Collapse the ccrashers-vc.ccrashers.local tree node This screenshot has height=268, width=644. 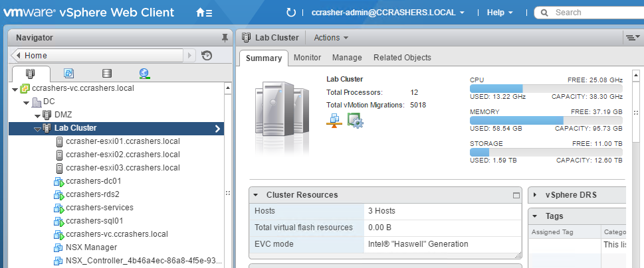pyautogui.click(x=15, y=90)
